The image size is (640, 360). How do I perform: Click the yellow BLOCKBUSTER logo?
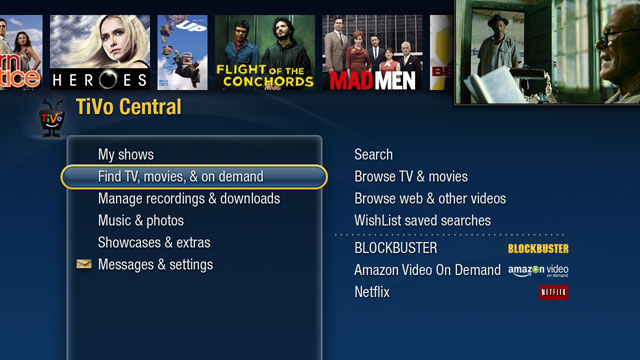538,249
